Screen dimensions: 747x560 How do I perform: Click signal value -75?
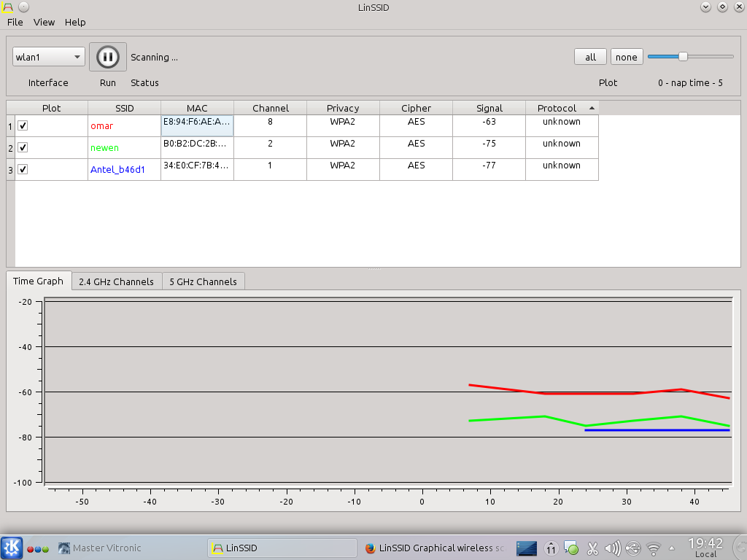(x=489, y=144)
